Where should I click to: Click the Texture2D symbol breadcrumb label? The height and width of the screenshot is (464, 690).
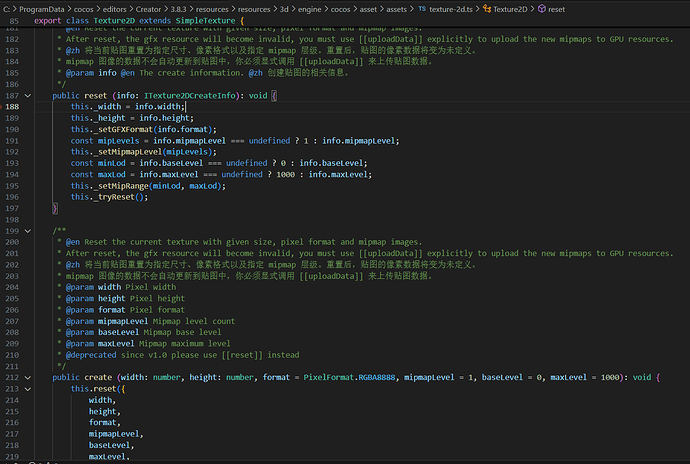[x=512, y=8]
